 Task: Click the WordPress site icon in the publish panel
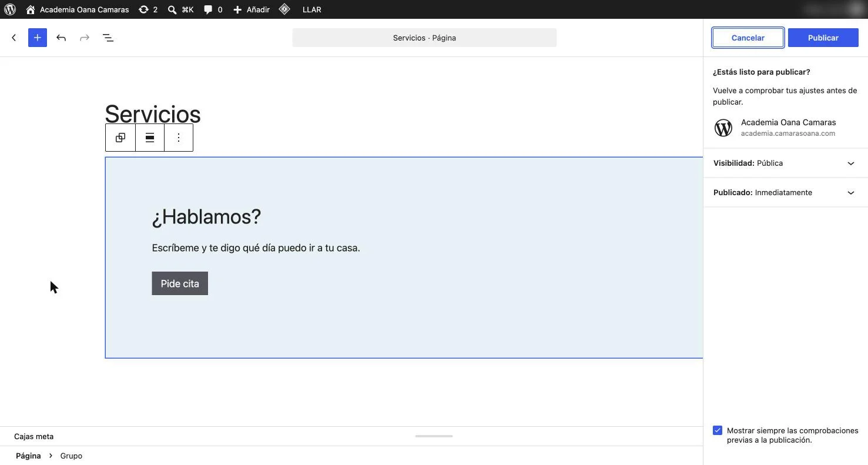pos(723,128)
